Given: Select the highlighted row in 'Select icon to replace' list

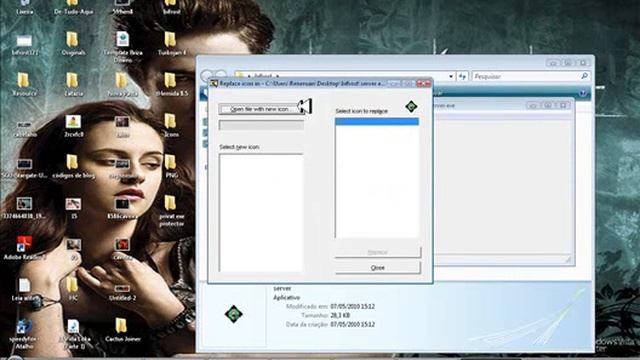Looking at the screenshot, I should (x=377, y=122).
